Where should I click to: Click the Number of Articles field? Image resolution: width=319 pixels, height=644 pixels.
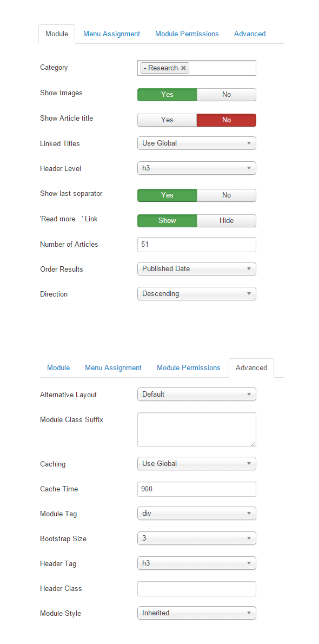197,245
